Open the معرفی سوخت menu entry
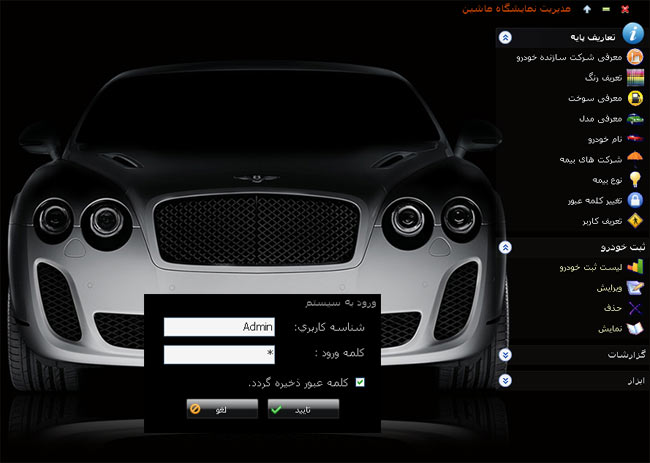650x463 pixels. [595, 98]
